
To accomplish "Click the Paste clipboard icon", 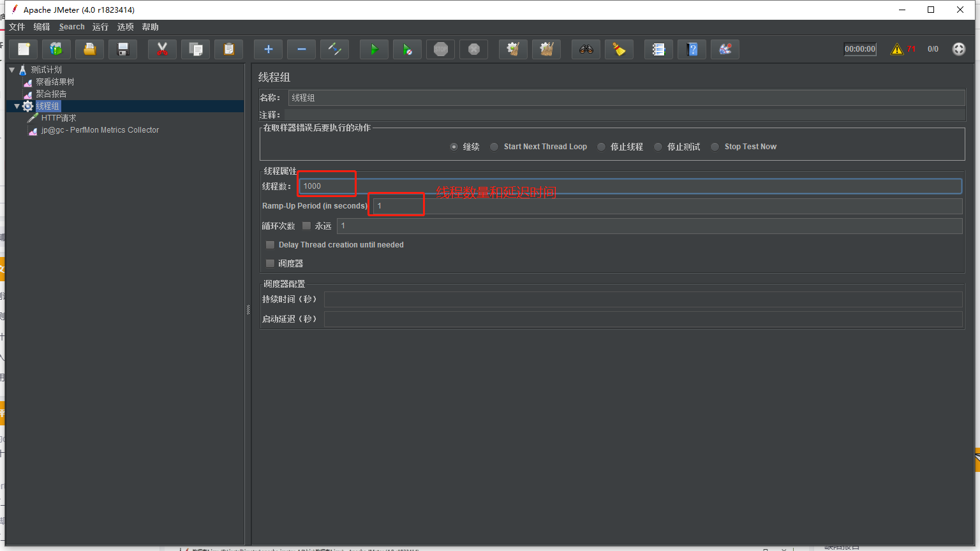I will coord(228,49).
